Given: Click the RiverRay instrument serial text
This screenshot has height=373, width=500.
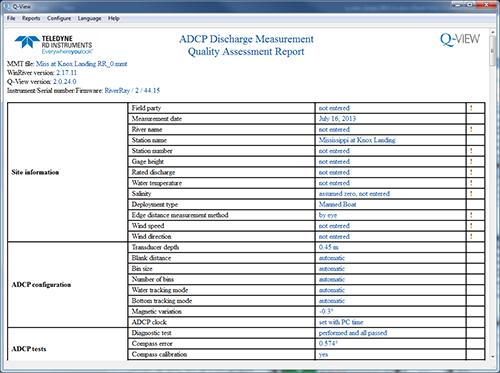Looking at the screenshot, I should click(132, 90).
